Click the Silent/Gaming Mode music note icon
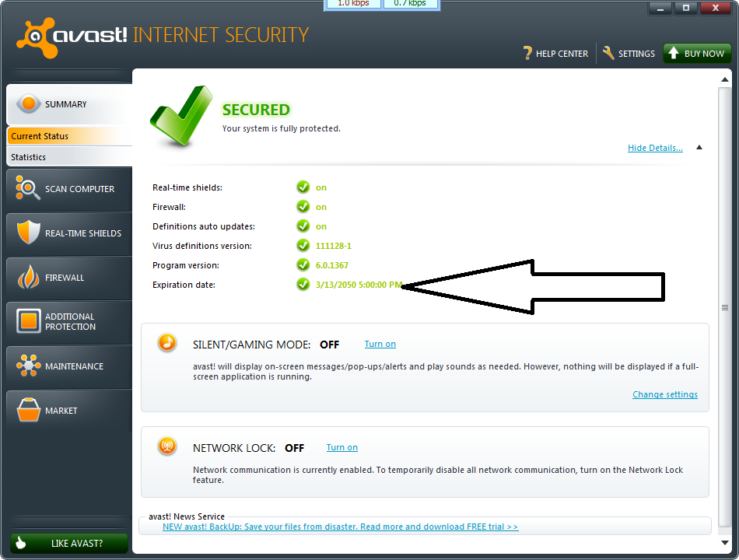739x560 pixels. [x=166, y=343]
